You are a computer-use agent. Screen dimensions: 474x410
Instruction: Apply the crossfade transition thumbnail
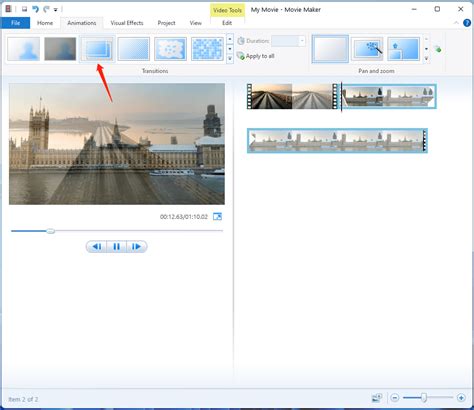point(97,49)
